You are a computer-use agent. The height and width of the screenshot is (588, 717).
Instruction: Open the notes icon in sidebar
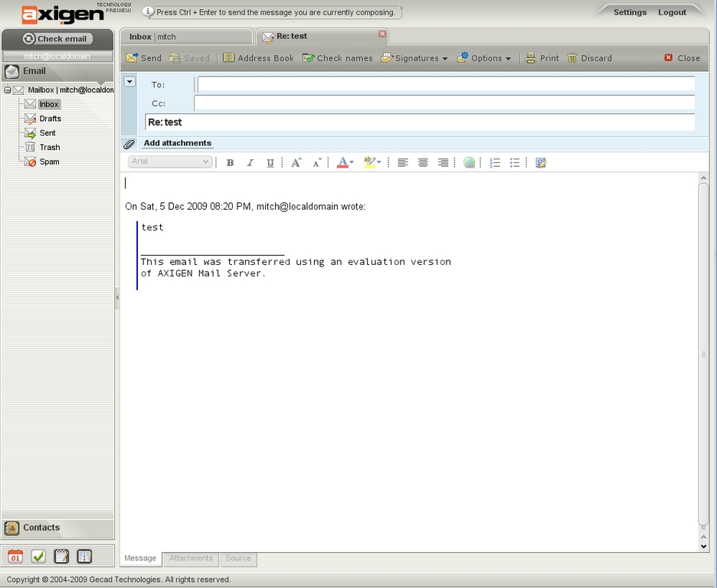[61, 557]
